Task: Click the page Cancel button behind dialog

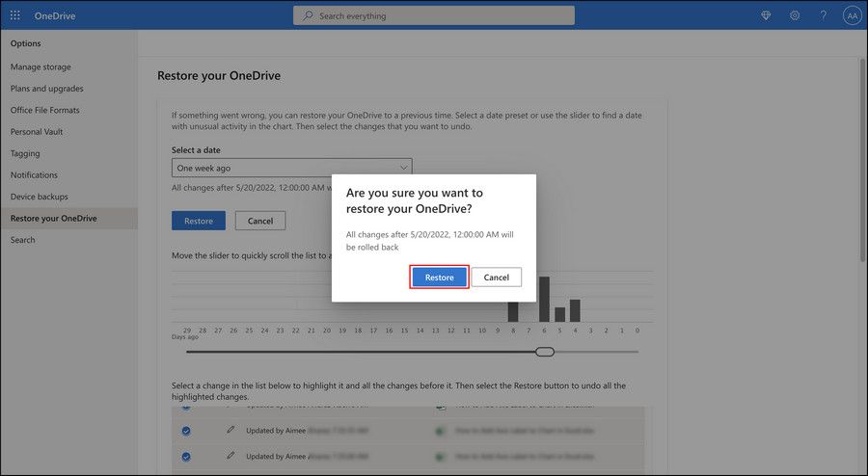Action: tap(260, 221)
